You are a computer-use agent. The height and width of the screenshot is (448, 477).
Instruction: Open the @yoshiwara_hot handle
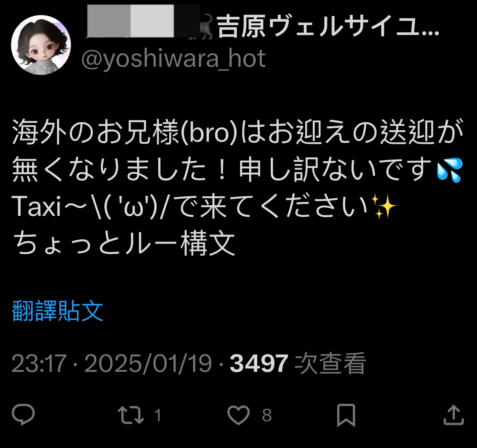tap(173, 58)
